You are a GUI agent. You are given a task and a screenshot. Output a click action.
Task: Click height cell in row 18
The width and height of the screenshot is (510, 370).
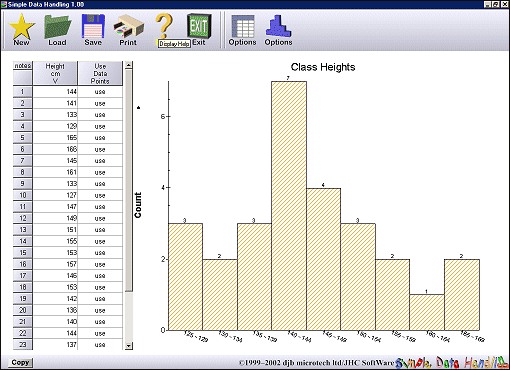point(55,287)
